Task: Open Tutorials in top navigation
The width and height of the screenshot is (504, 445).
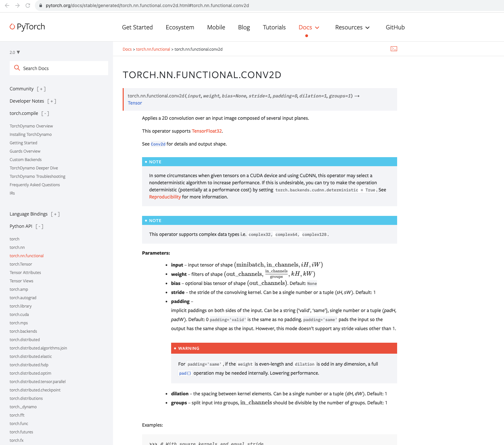Action: (x=274, y=27)
